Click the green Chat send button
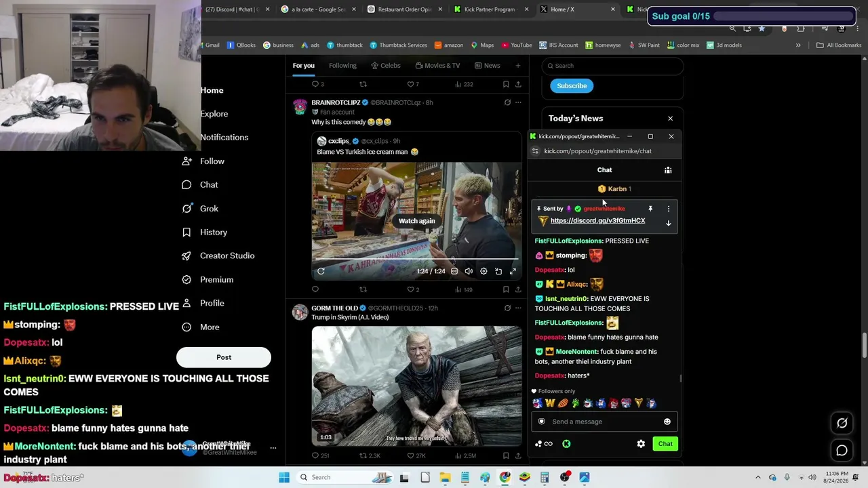The height and width of the screenshot is (488, 868). pos(665,444)
